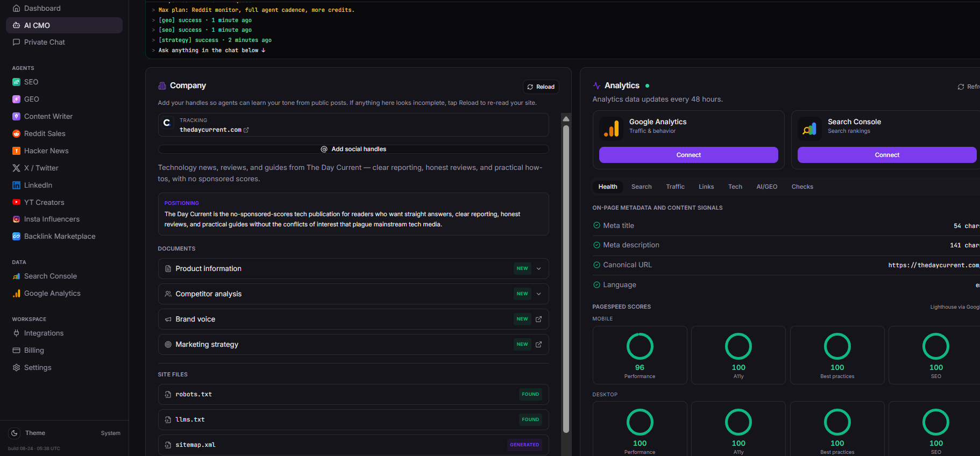This screenshot has height=456, width=980.
Task: Select the AI CMO robot icon
Action: tap(16, 25)
